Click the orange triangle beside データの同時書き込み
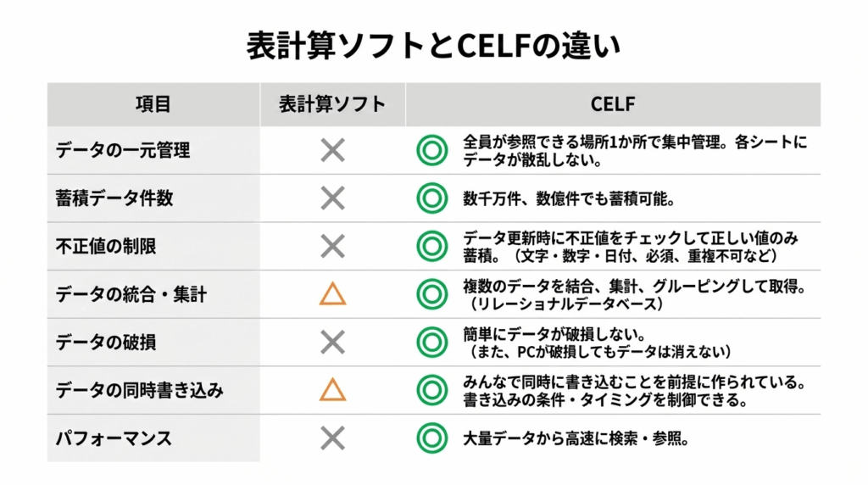This screenshot has width=868, height=485. pos(332,390)
